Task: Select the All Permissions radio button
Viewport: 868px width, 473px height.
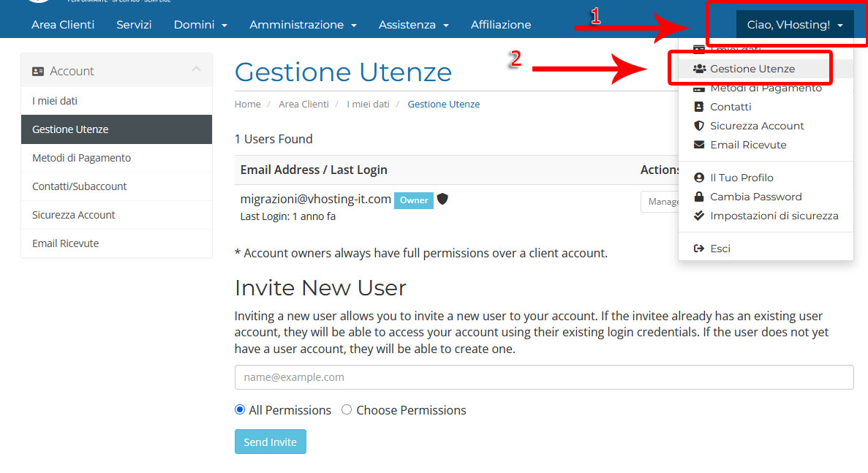Action: pos(240,410)
